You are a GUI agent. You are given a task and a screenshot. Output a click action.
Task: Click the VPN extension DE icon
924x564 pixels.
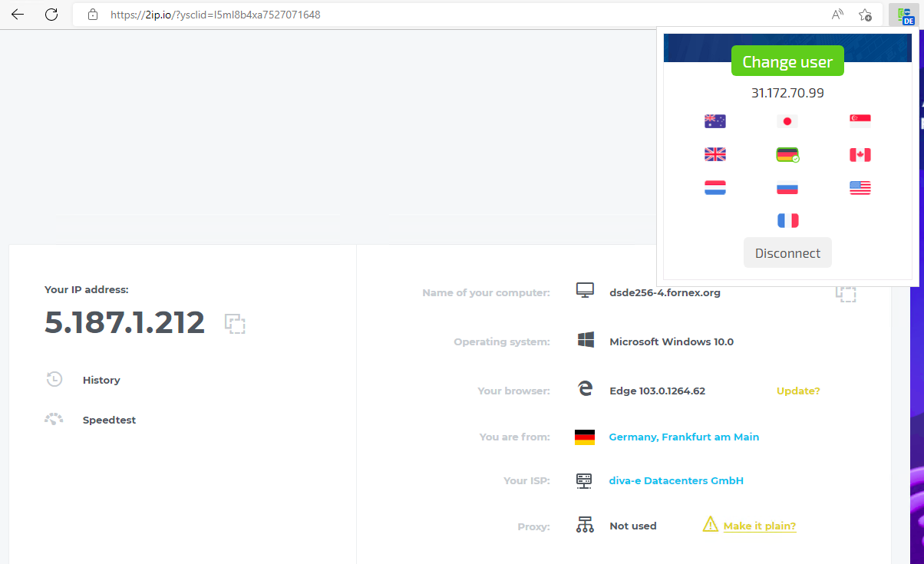(906, 15)
